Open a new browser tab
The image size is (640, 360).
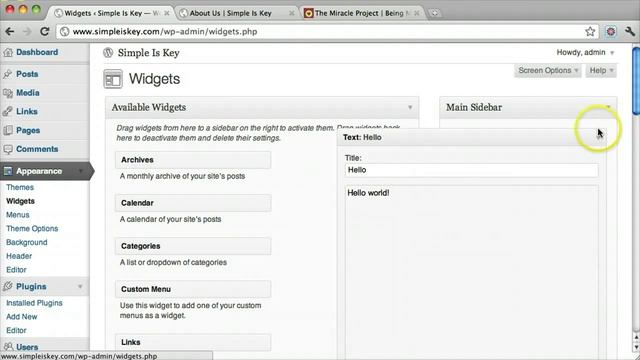tap(435, 13)
